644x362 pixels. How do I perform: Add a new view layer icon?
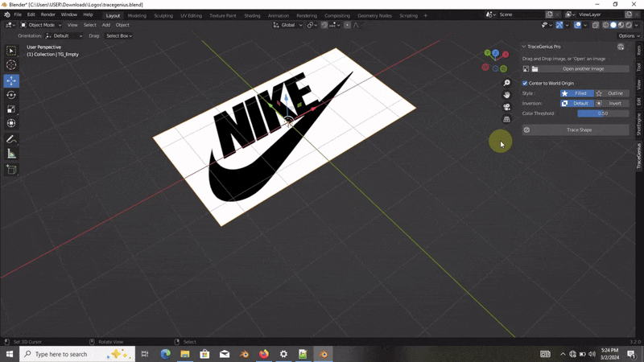pyautogui.click(x=629, y=14)
